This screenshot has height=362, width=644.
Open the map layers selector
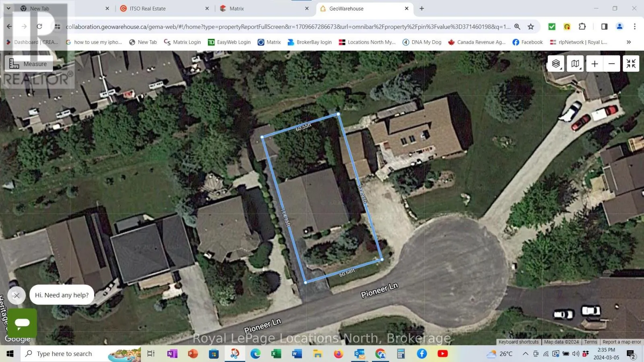pyautogui.click(x=556, y=64)
